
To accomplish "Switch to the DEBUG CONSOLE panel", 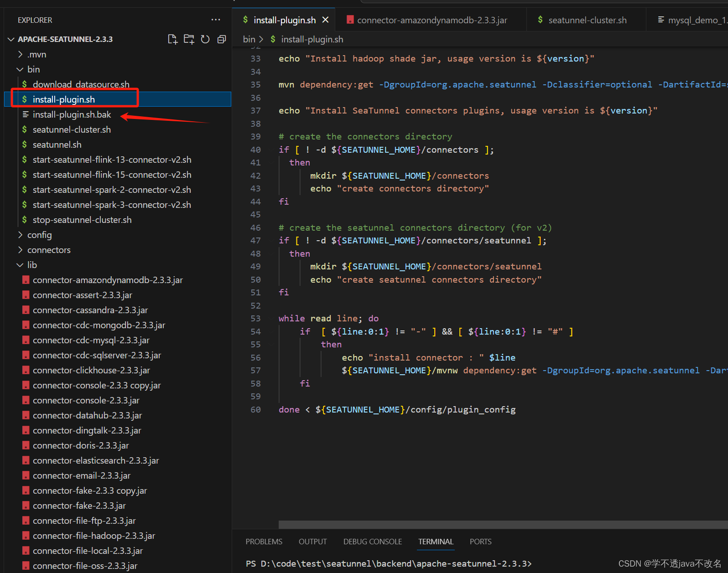I will (x=372, y=542).
